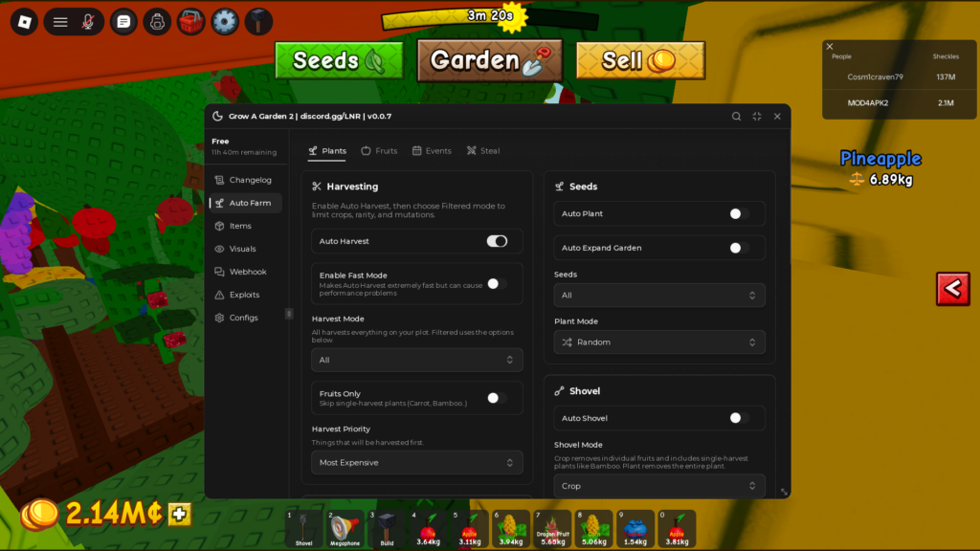
Task: Click the coin stack icon near balance
Action: (x=40, y=515)
